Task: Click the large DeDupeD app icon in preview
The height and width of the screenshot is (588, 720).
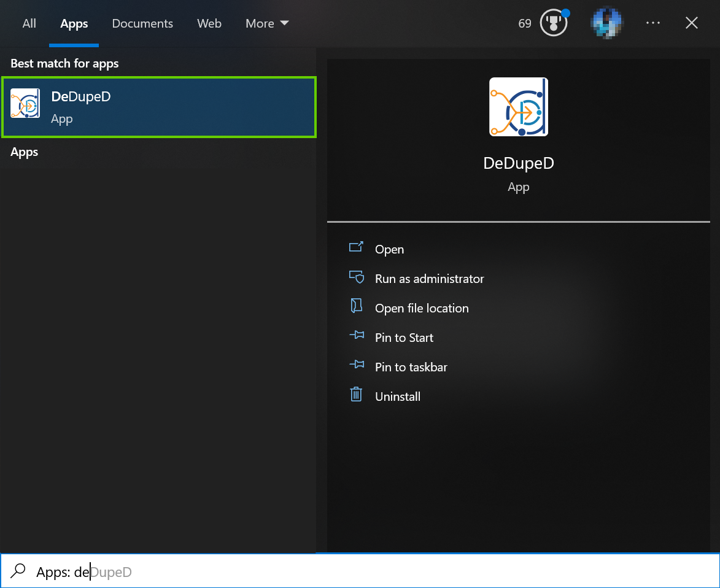Action: point(519,107)
